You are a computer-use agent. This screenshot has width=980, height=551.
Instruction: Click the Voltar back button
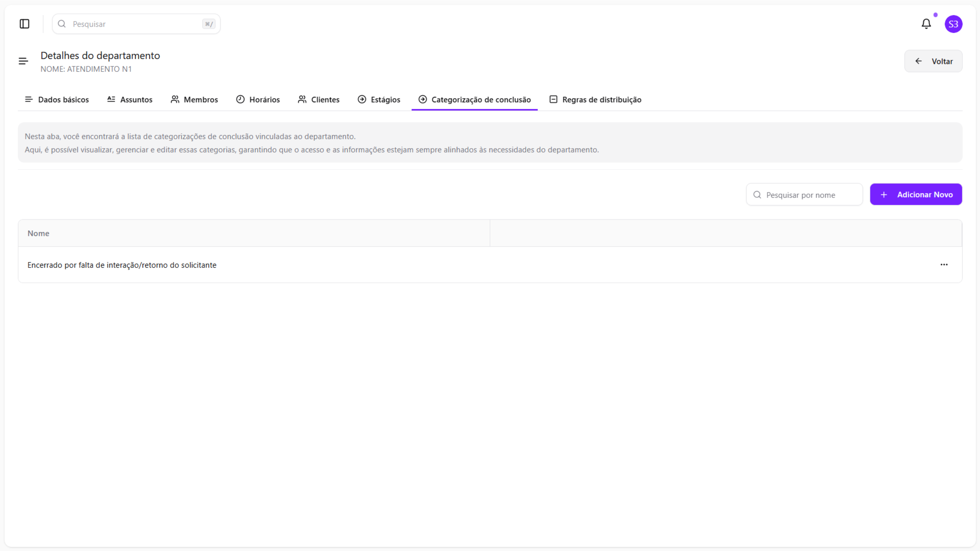point(933,61)
